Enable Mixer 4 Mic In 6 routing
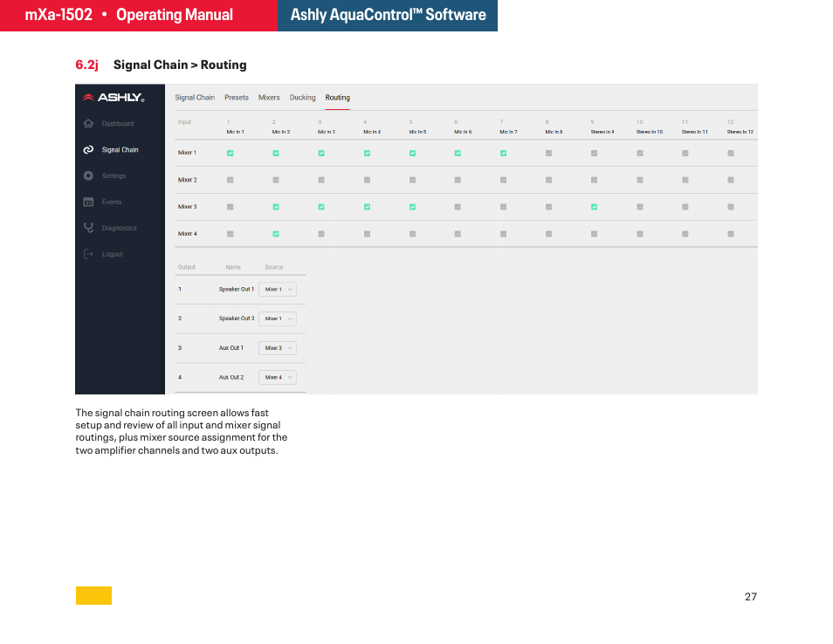833x644 pixels. [458, 234]
